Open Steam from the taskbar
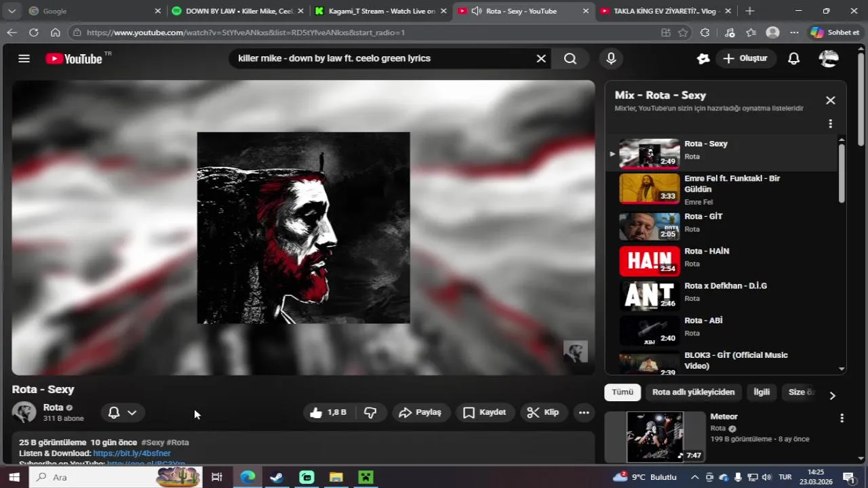Viewport: 868px width, 488px height. [x=277, y=477]
